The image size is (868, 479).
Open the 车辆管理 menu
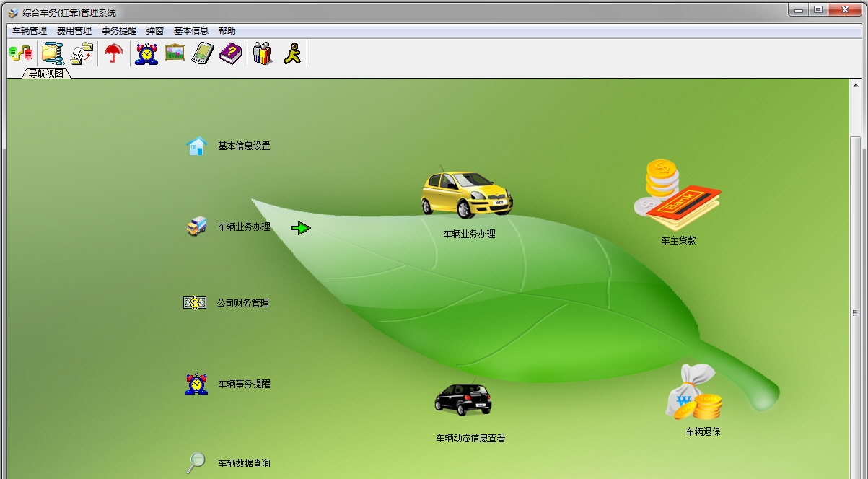click(x=30, y=31)
